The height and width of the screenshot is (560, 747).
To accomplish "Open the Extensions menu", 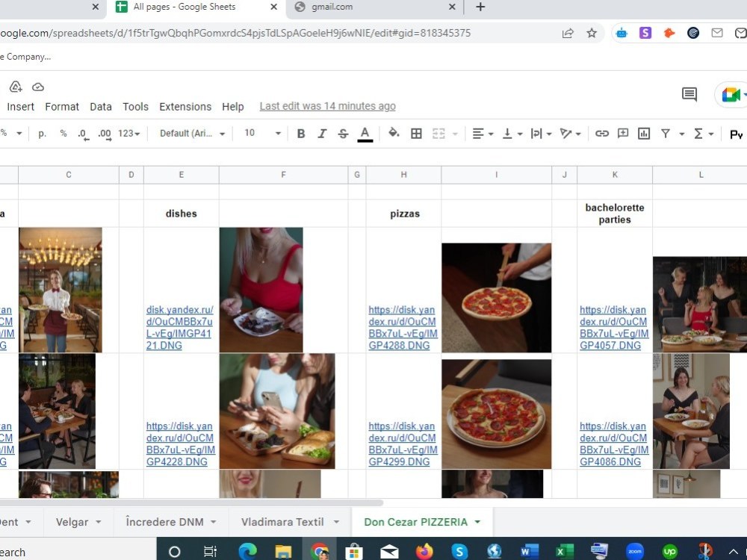I will (x=185, y=107).
